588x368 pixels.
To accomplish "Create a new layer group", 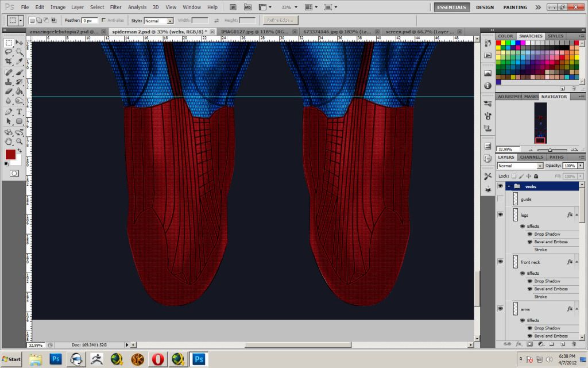I will [x=552, y=344].
